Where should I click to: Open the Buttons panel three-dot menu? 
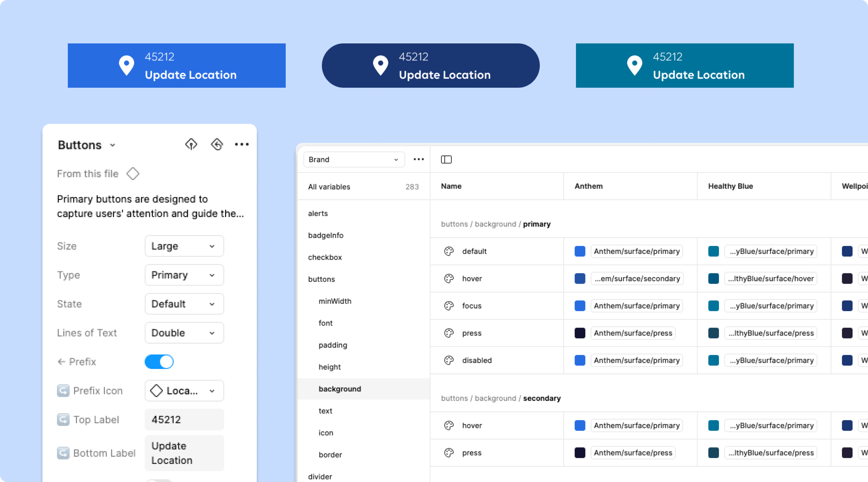[242, 145]
